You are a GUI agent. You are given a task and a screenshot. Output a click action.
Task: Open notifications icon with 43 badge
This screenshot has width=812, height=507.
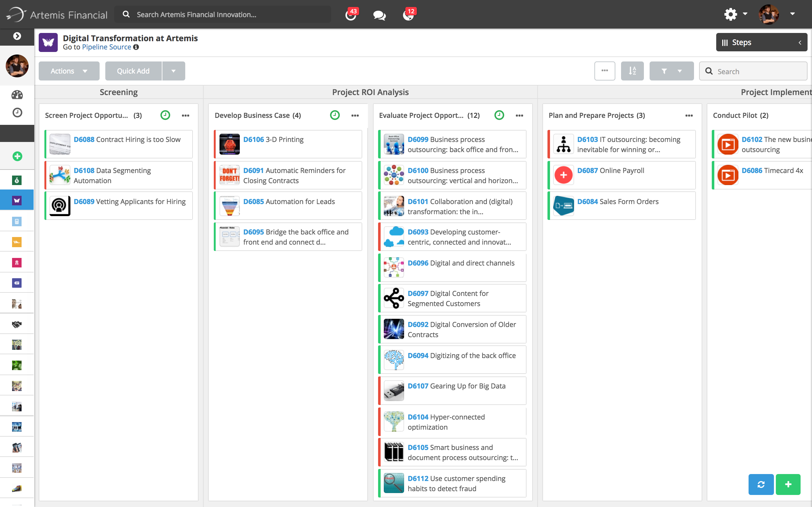pyautogui.click(x=350, y=15)
